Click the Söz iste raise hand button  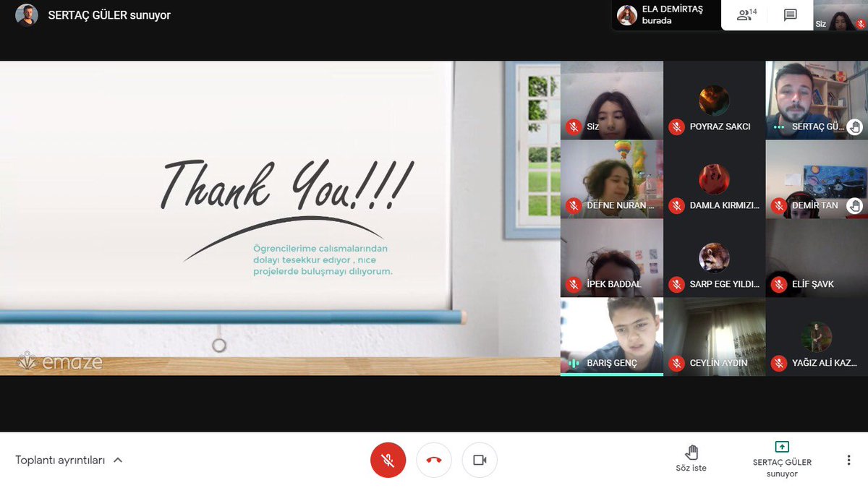pos(692,459)
